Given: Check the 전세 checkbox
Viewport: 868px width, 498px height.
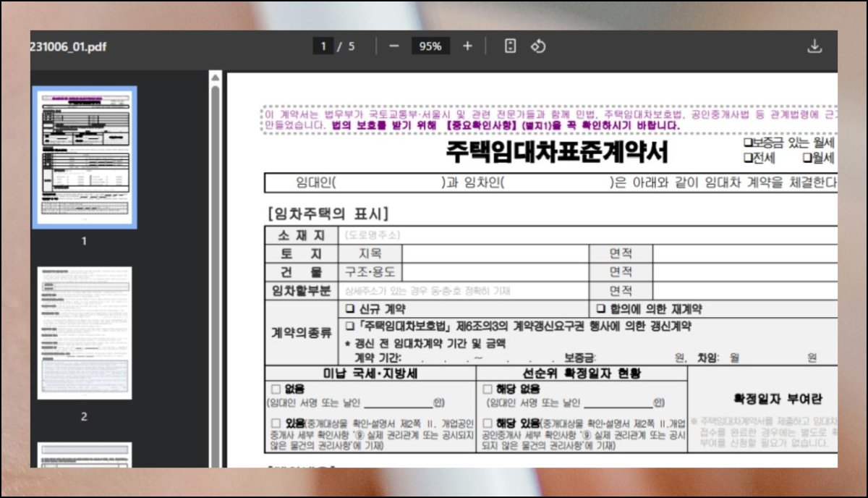Looking at the screenshot, I should (747, 158).
